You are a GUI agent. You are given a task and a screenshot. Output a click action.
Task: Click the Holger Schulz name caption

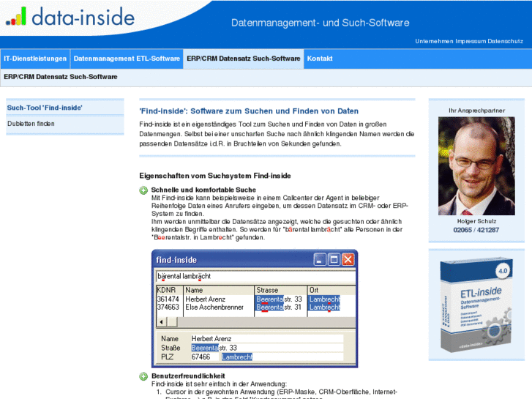tap(476, 221)
